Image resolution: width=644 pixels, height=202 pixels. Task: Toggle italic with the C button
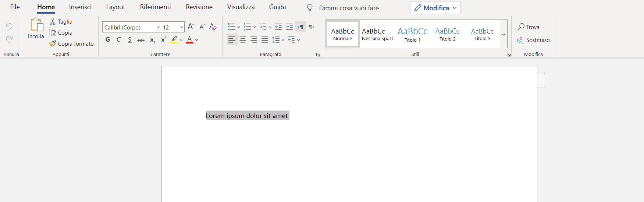(x=119, y=39)
